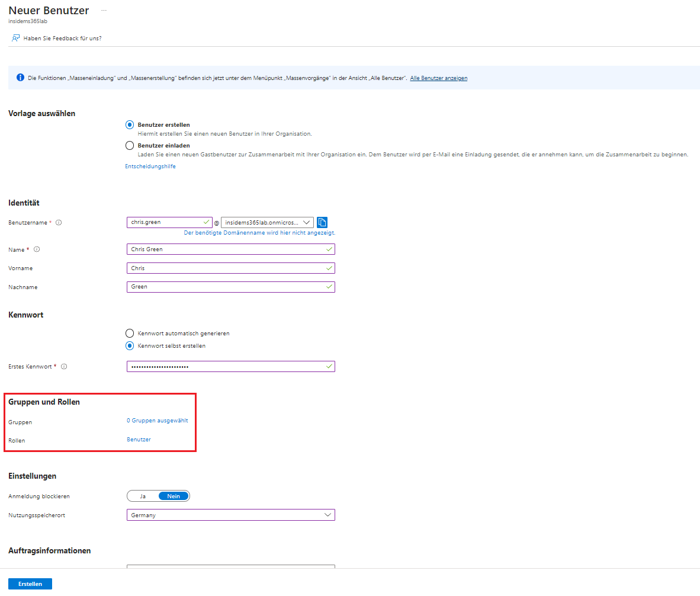Screen dimensions: 700x596
Task: Click the copy username icon
Action: coord(322,222)
